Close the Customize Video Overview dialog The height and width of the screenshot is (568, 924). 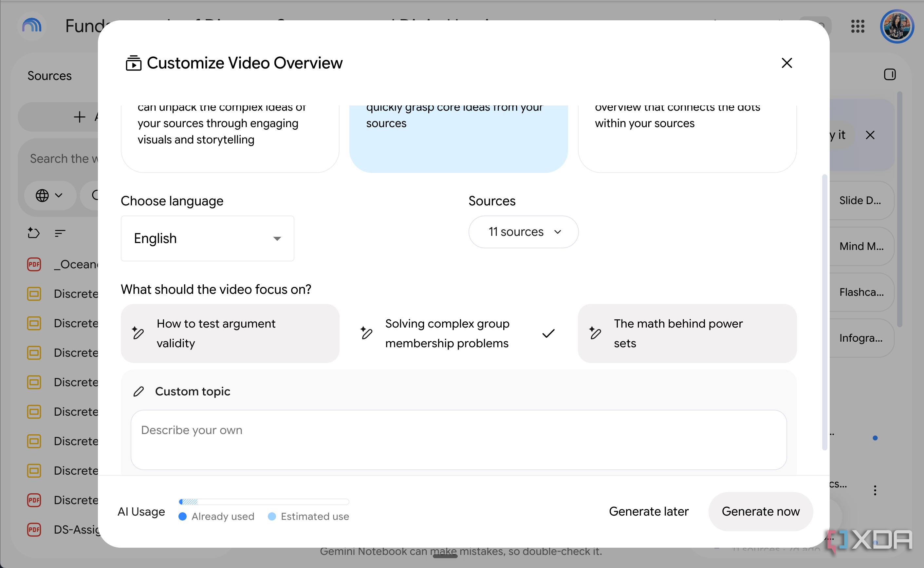pos(786,63)
